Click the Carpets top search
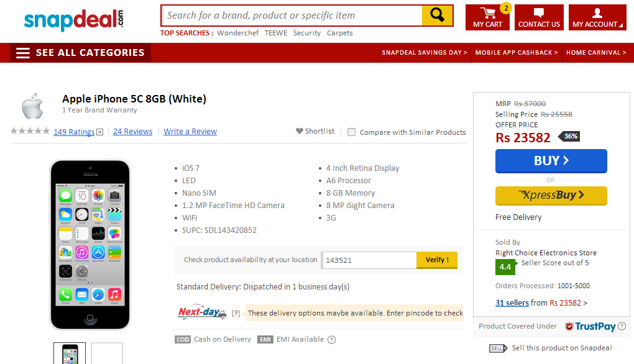The height and width of the screenshot is (364, 634). [x=339, y=33]
